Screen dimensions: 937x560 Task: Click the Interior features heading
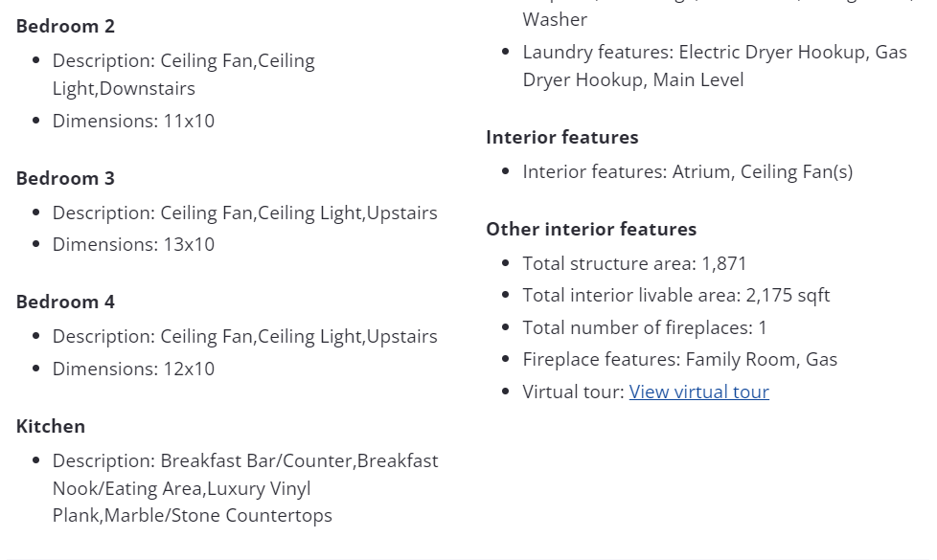[561, 137]
